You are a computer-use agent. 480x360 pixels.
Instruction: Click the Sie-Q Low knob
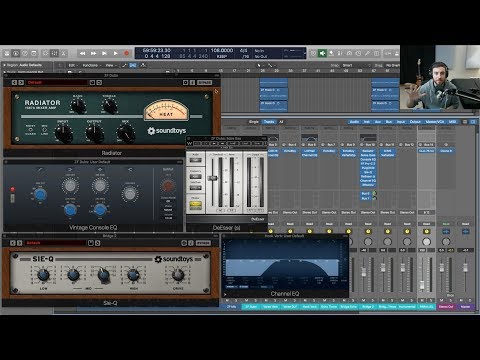(x=43, y=275)
